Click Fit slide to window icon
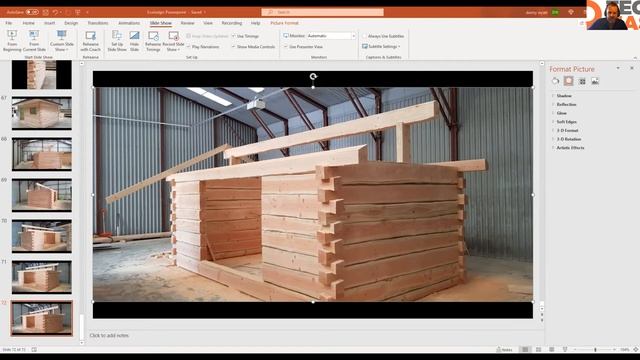Viewport: 640px width, 360px height. click(x=636, y=350)
